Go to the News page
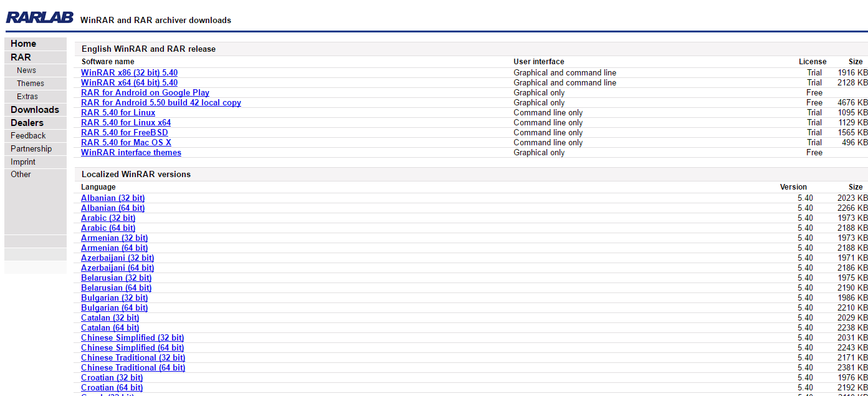 click(26, 70)
